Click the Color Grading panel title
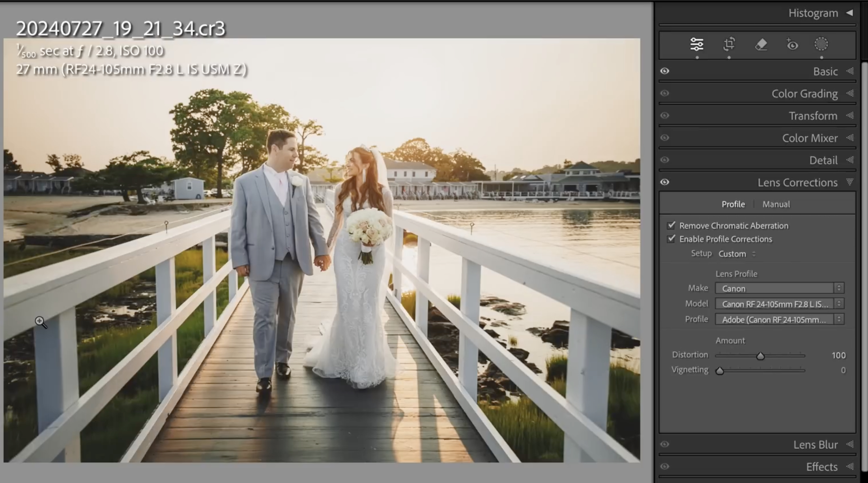Viewport: 868px width, 483px height. pos(804,94)
